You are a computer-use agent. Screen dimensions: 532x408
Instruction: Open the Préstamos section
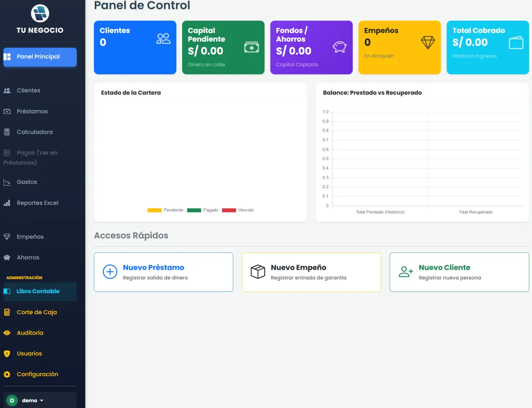tap(40, 111)
